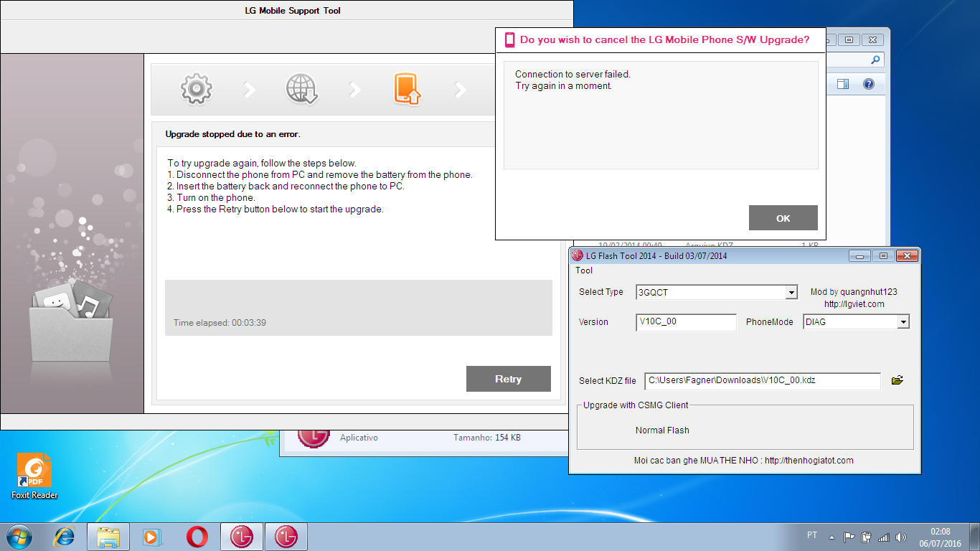Click the pink phone icon in dialog title
The width and height of the screenshot is (980, 551).
[x=509, y=39]
